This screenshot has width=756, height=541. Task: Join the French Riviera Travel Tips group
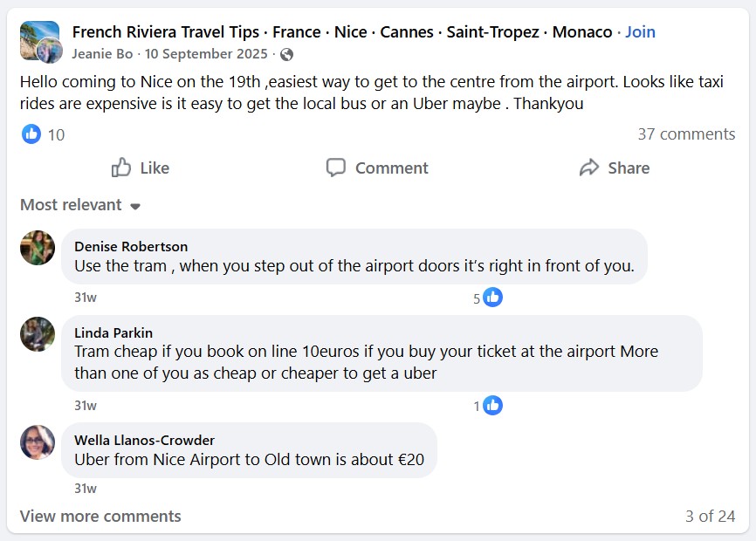point(640,31)
